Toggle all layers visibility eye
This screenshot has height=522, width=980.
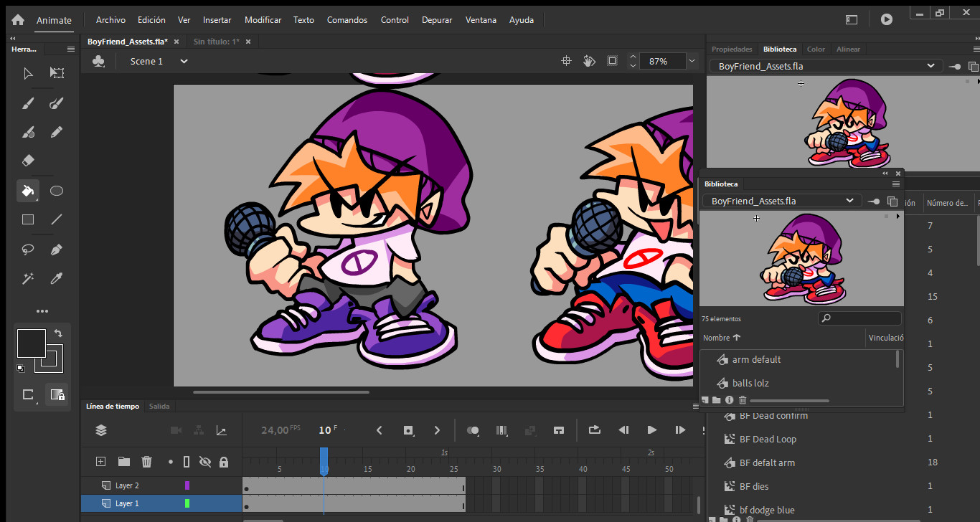coord(205,462)
